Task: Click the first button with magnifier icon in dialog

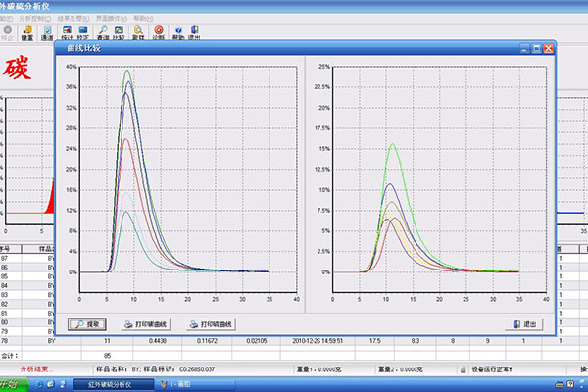Action: 89,323
